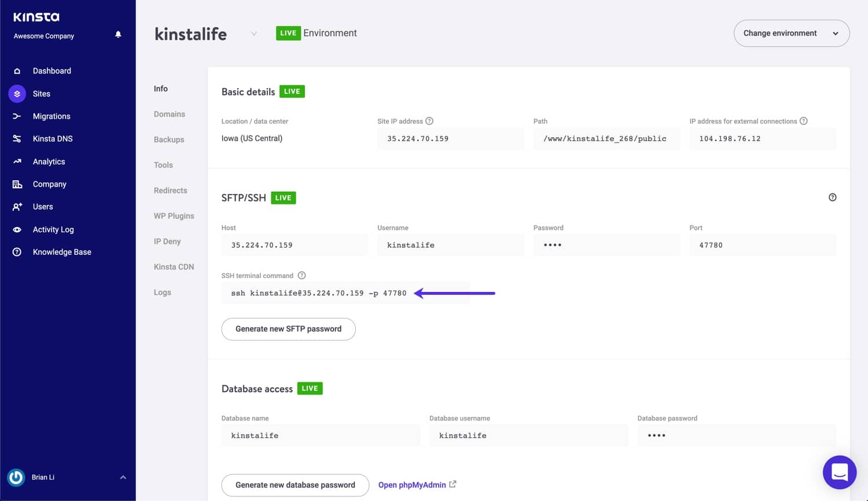Click Generate new SFTP password
Image resolution: width=868 pixels, height=501 pixels.
tap(288, 328)
